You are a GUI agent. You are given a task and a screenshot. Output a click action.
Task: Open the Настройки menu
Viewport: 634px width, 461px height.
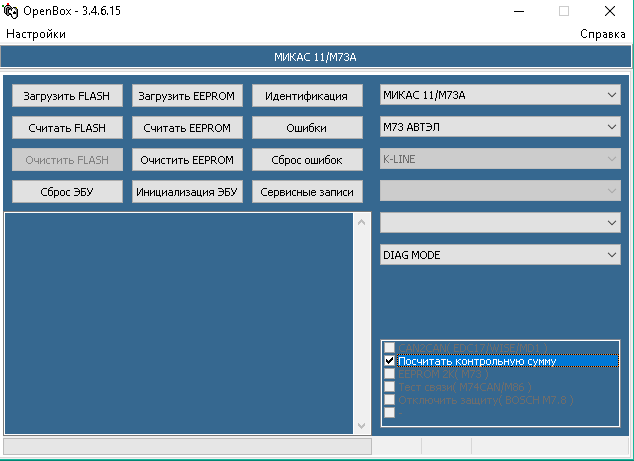pyautogui.click(x=36, y=34)
